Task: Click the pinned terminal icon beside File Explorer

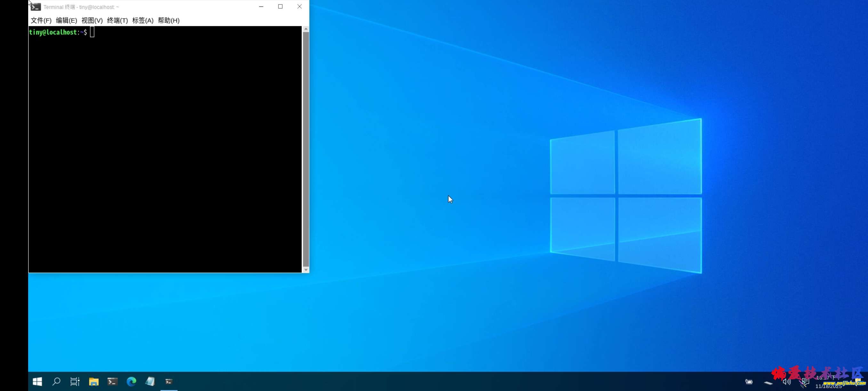Action: click(113, 382)
